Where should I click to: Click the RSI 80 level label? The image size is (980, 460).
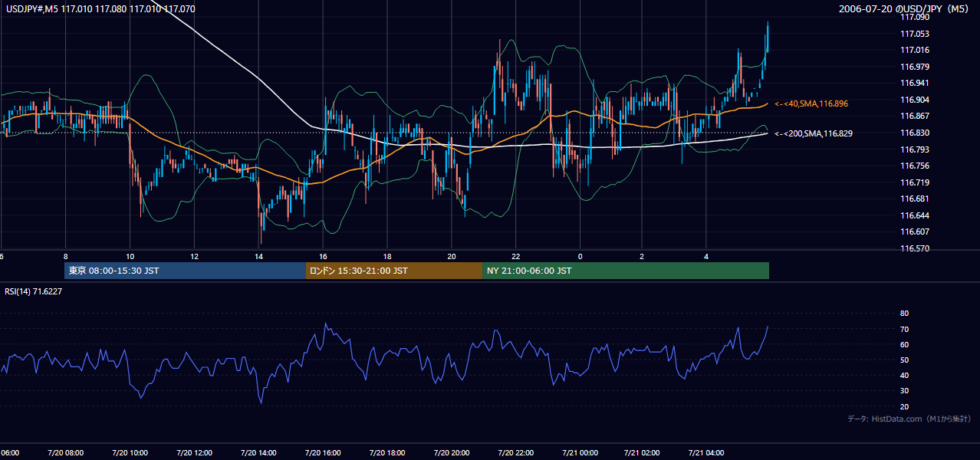904,314
